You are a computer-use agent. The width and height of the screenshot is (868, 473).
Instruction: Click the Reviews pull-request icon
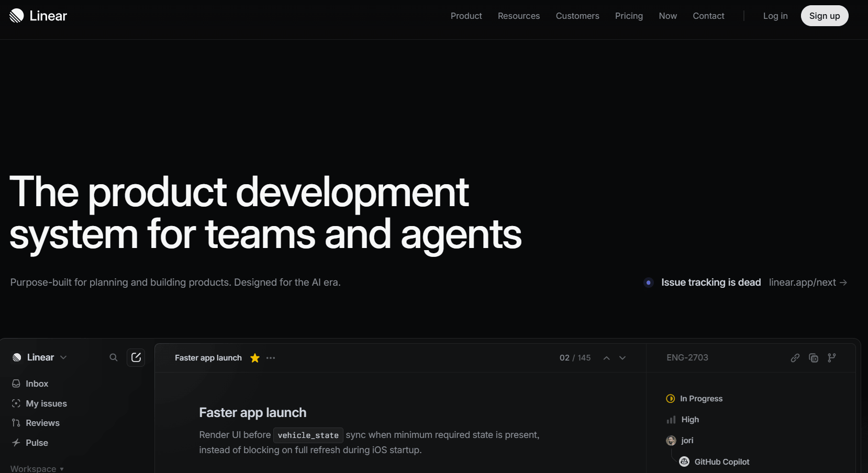(x=16, y=423)
